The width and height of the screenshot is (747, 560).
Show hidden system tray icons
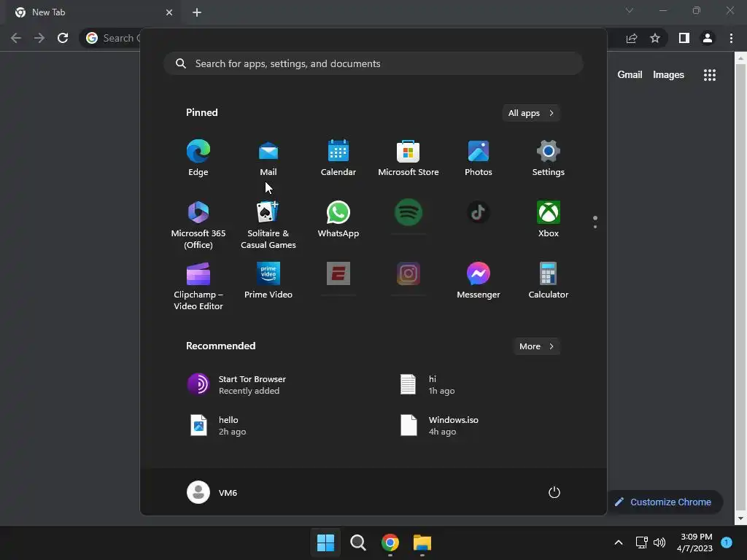click(x=619, y=542)
